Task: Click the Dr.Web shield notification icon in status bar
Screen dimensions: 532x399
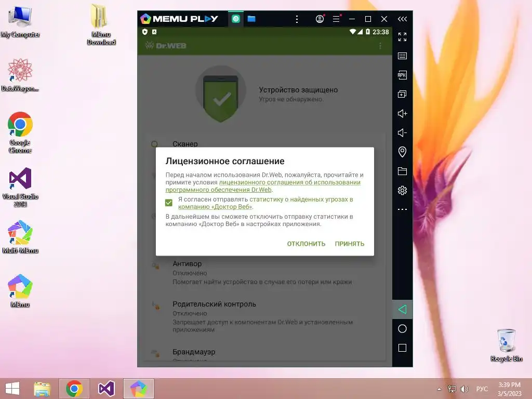Action: coord(145,32)
